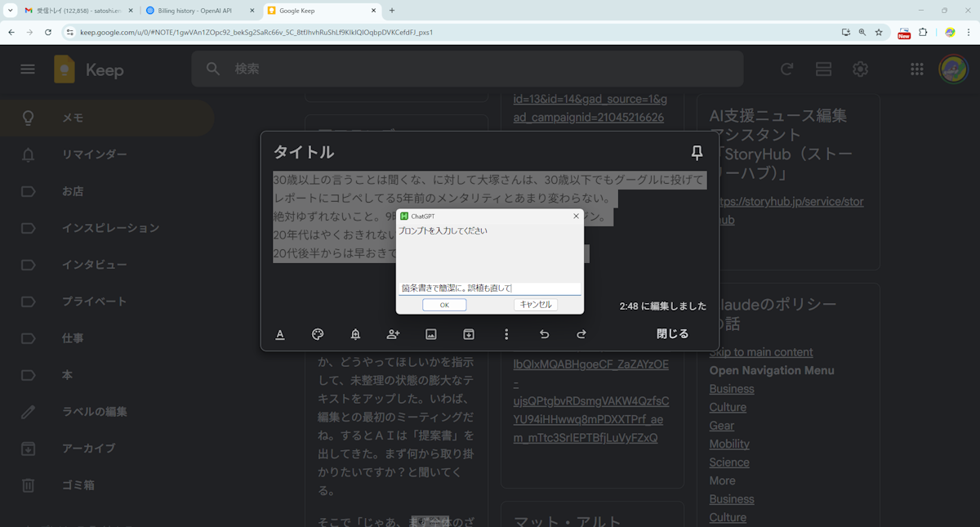The image size is (980, 527).
Task: Open the インスピレーション label
Action: (x=106, y=228)
